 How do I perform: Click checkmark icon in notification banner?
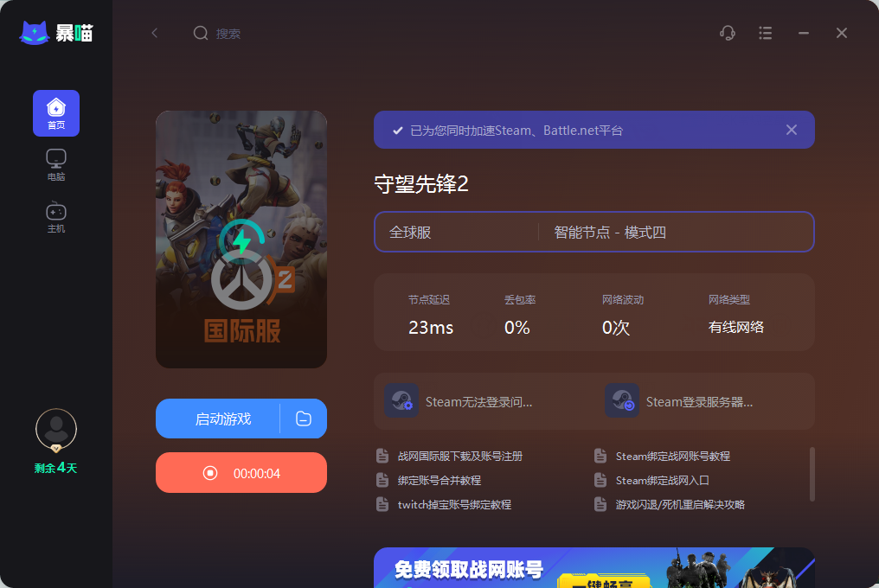[x=397, y=131]
